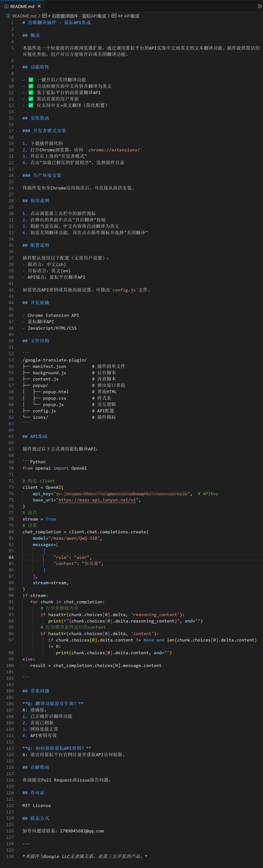Click the run triangle icon in editor title bar

(x=260, y=6)
